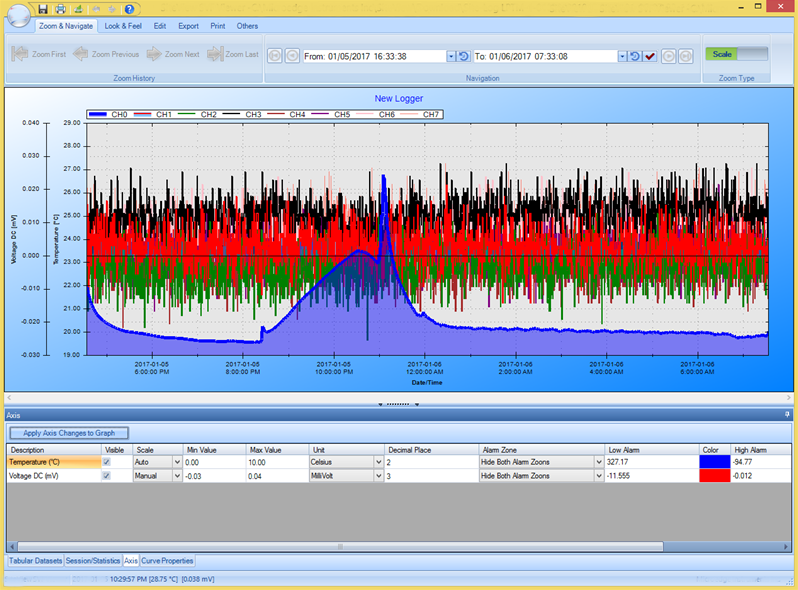Uncheck Visible for the Voltage DC axis

[x=107, y=476]
